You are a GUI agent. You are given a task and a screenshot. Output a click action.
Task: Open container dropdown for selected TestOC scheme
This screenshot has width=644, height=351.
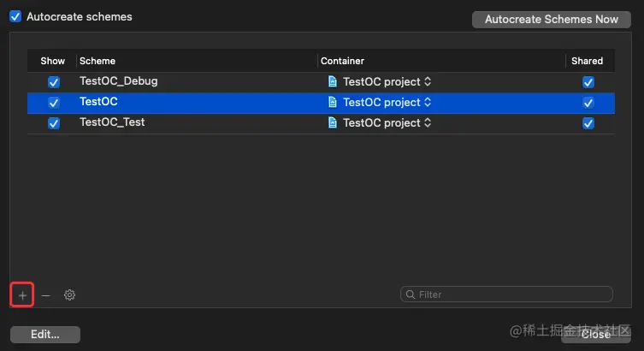[428, 102]
